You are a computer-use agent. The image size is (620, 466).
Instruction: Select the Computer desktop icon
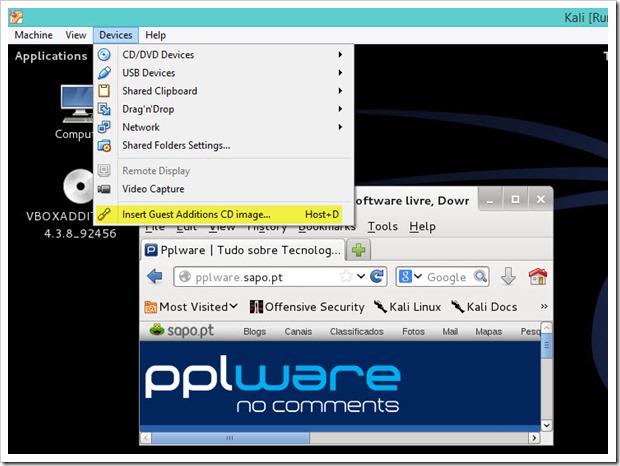point(77,104)
